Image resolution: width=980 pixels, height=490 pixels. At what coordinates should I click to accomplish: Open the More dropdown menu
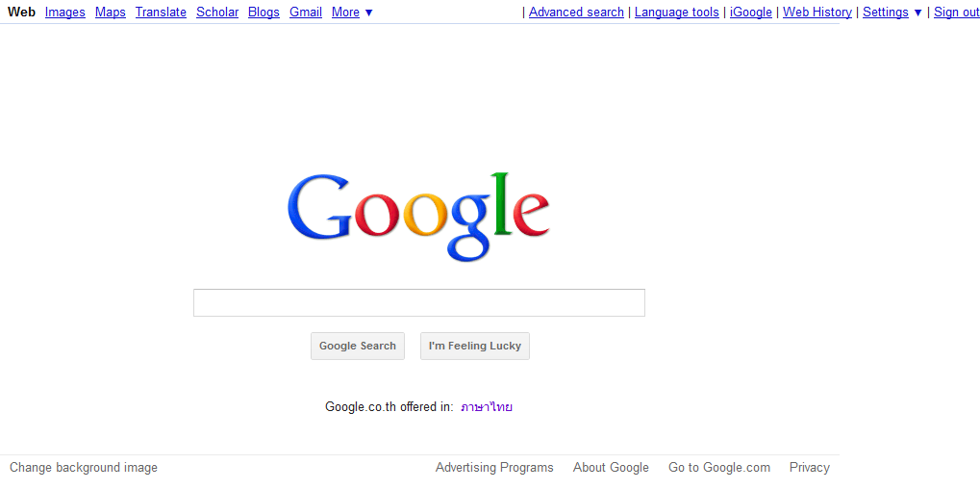pyautogui.click(x=352, y=12)
